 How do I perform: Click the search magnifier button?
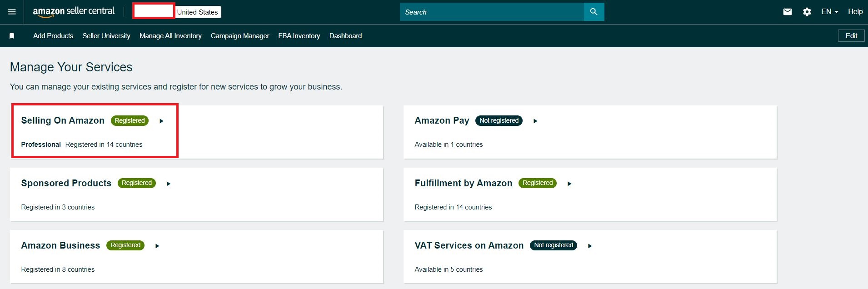[594, 12]
